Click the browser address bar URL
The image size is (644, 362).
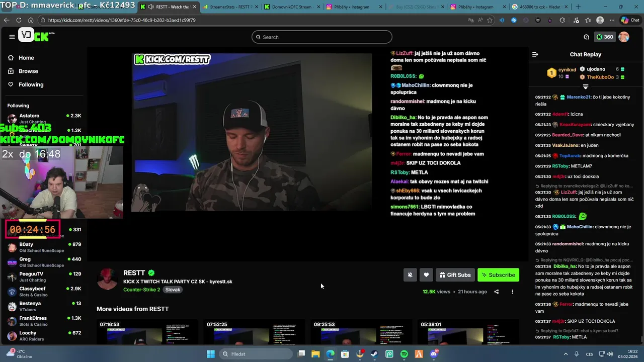(x=122, y=20)
